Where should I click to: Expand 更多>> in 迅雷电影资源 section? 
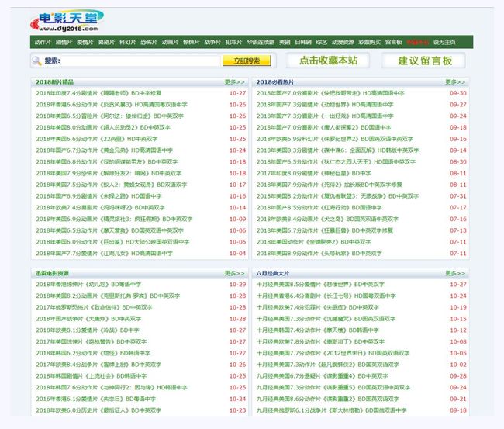pos(235,273)
